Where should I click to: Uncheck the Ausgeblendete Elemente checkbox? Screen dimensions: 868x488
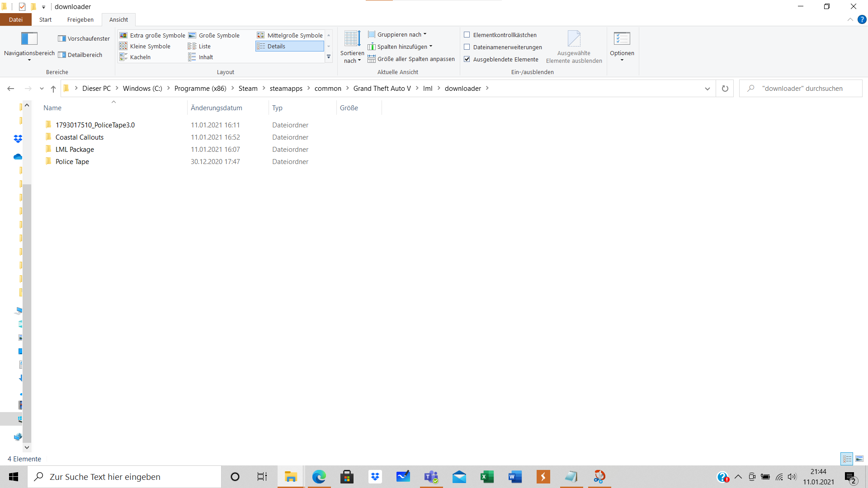tap(467, 59)
